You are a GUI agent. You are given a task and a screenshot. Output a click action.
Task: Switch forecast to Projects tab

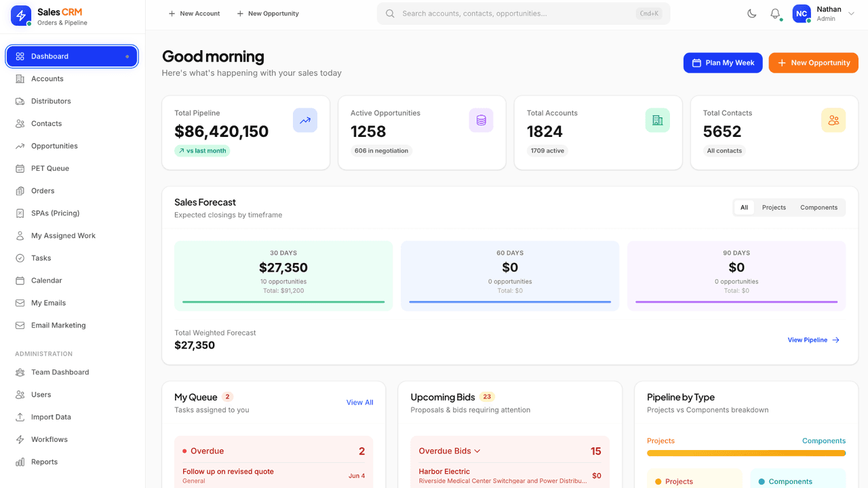[x=774, y=207]
